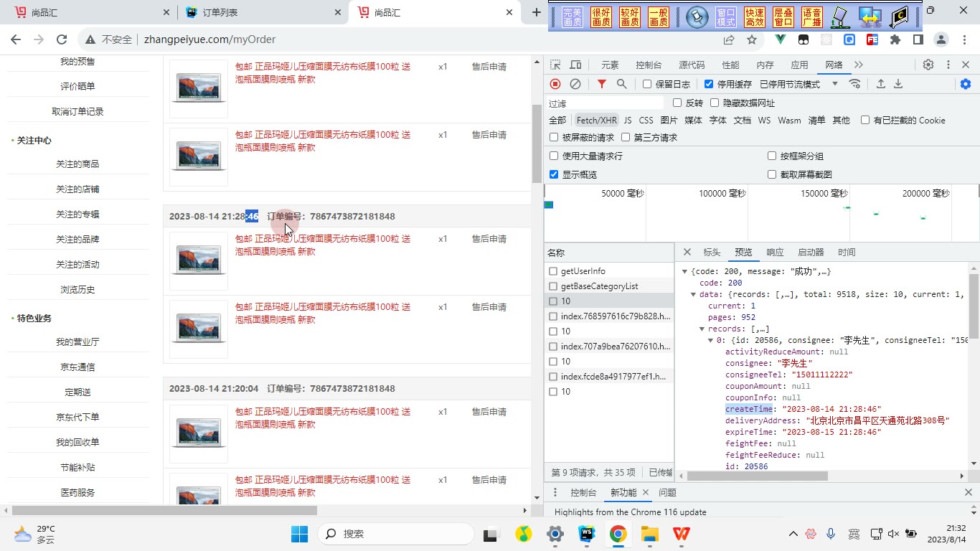Open WPS Office from the taskbar
The height and width of the screenshot is (551, 980).
tap(682, 534)
